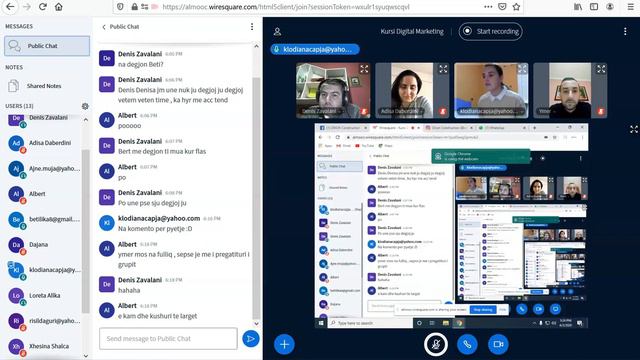640x360 pixels.
Task: Open Public Chat in Messages
Action: pyautogui.click(x=47, y=46)
